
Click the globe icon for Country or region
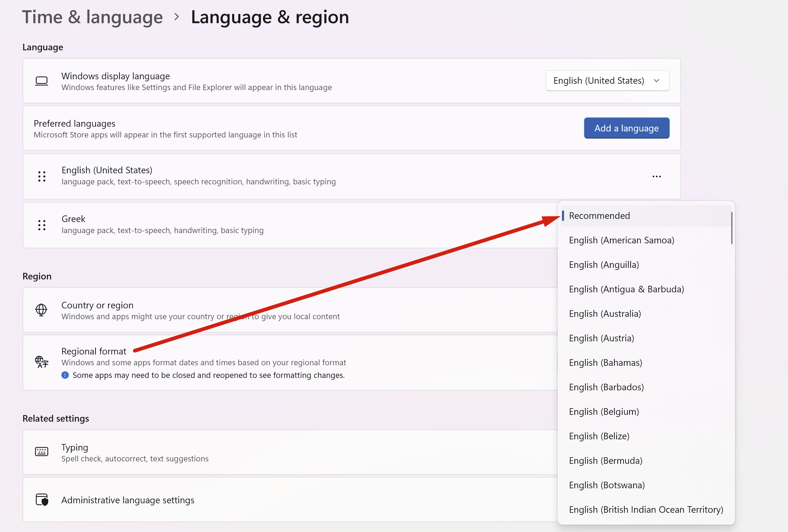click(41, 310)
